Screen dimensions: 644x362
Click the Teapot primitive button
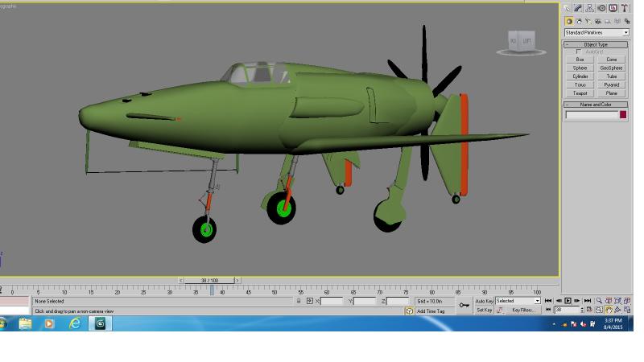[x=580, y=93]
